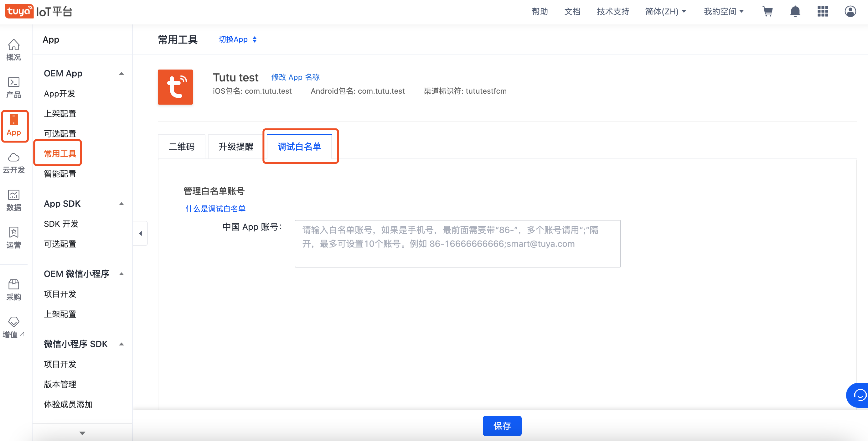Click the Tutu test app logo thumbnail
The image size is (868, 441).
(175, 87)
